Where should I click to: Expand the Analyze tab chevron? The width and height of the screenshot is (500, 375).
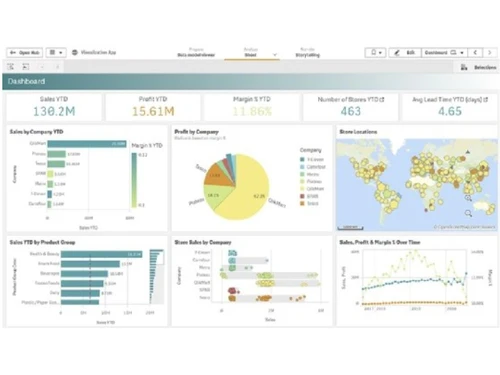pyautogui.click(x=275, y=55)
